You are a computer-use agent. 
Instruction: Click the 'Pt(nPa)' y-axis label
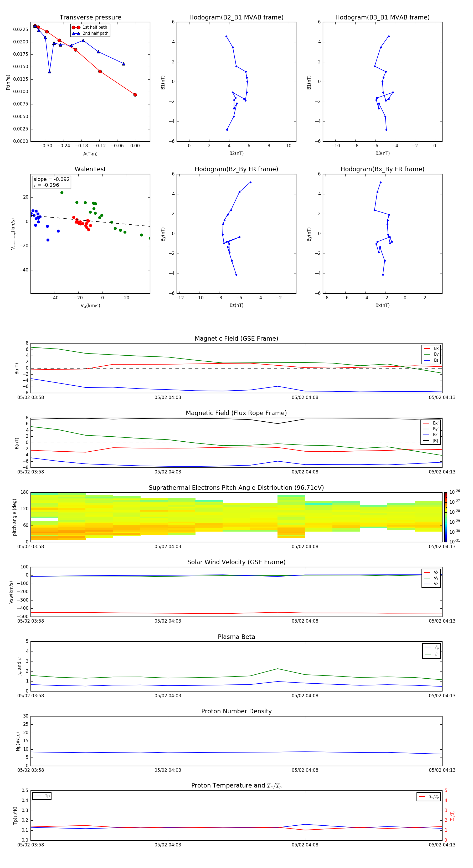tap(8, 82)
